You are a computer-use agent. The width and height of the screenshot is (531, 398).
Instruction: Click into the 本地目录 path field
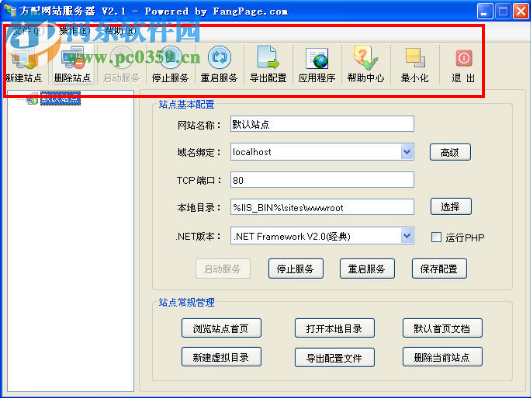click(x=322, y=207)
